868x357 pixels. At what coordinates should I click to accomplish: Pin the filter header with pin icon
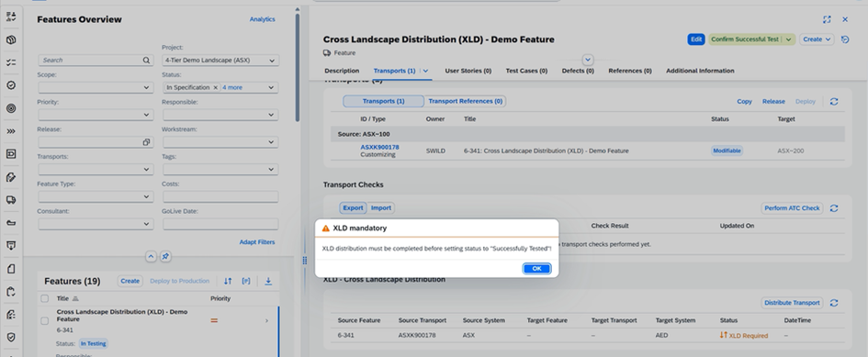(165, 257)
